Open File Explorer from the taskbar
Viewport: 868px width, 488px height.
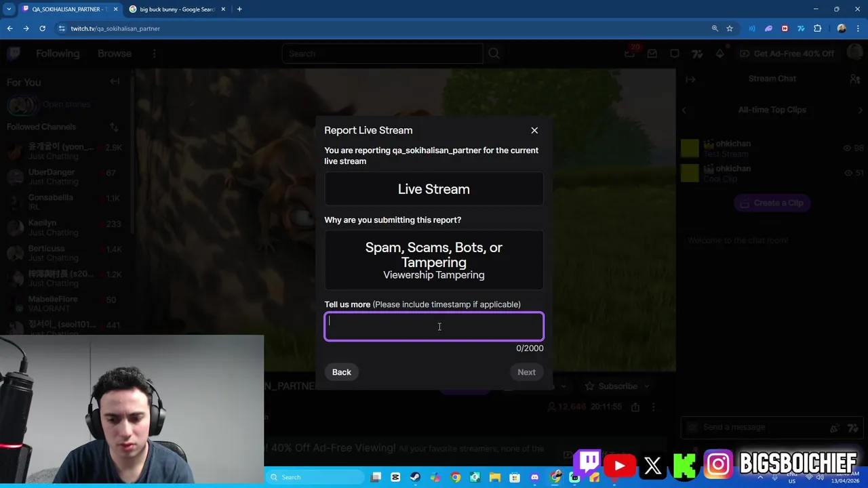pos(494,477)
